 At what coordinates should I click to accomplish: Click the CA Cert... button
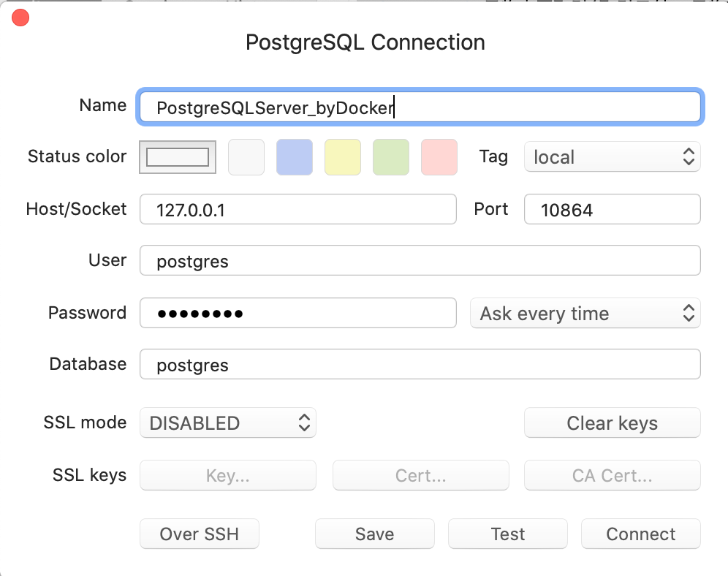click(612, 475)
